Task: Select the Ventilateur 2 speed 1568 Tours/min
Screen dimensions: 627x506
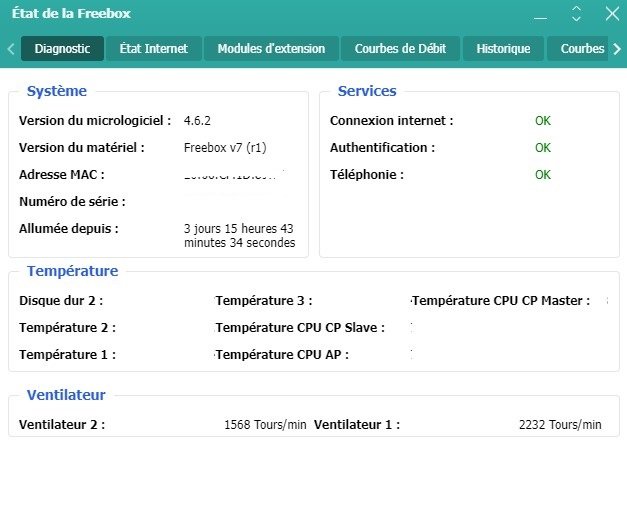Action: point(265,425)
